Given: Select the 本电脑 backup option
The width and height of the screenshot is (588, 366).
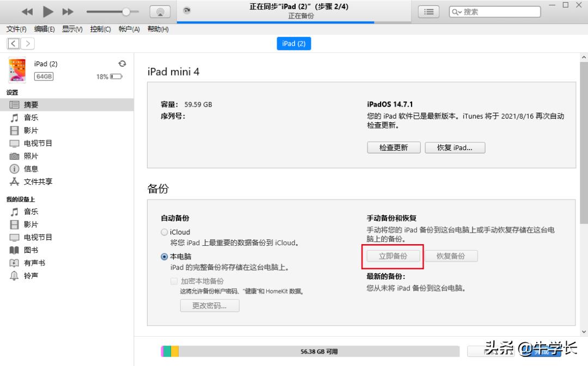Looking at the screenshot, I should [x=164, y=256].
